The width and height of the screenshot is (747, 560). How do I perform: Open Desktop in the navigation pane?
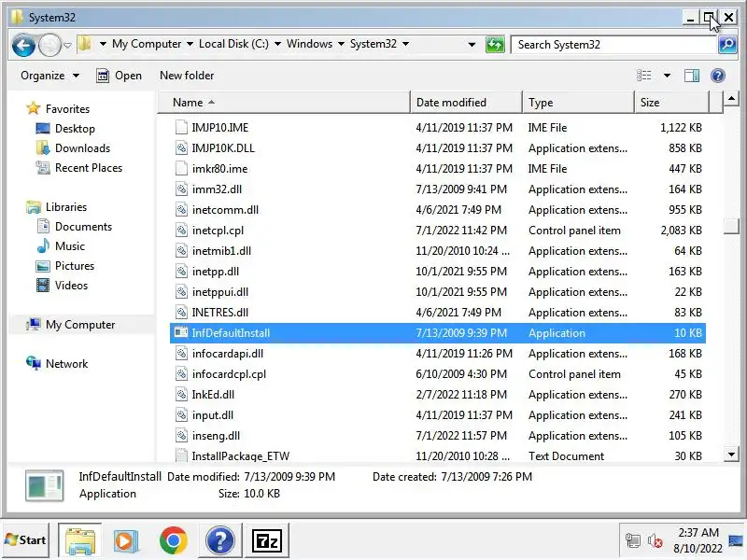click(65, 129)
